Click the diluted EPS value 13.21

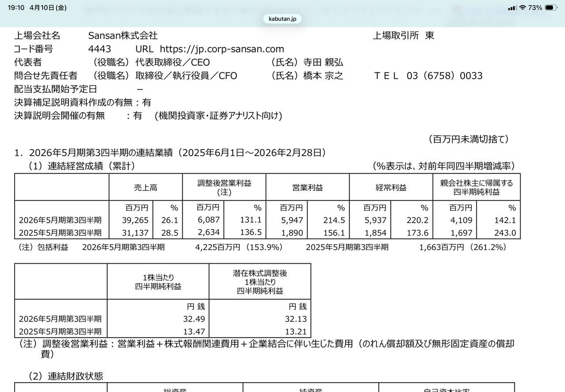coord(296,332)
